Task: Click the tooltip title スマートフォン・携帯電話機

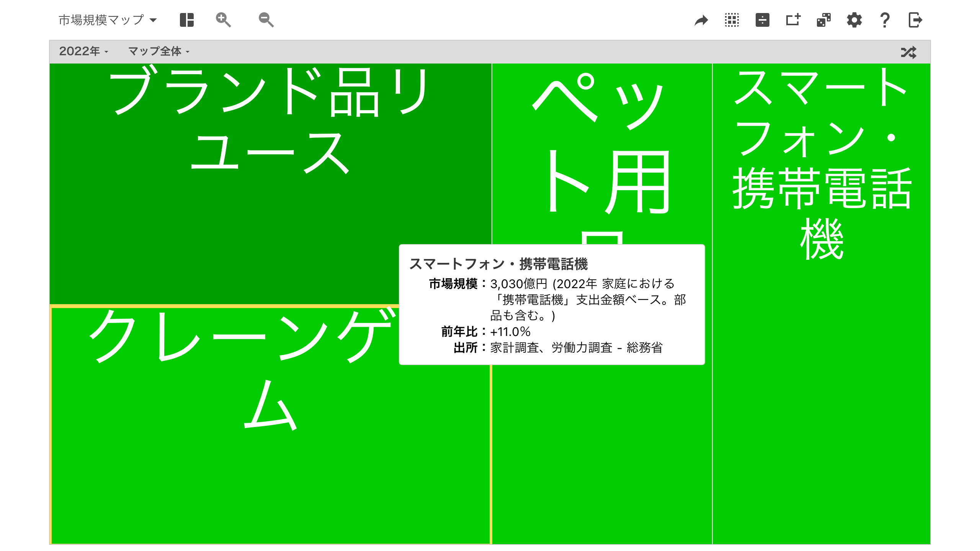Action: tap(498, 264)
